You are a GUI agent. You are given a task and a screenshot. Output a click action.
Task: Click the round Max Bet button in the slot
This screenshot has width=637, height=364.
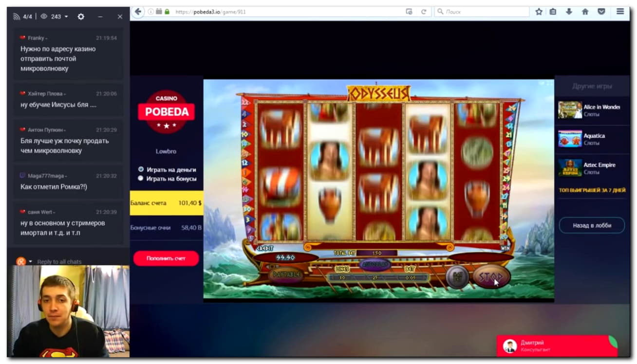(457, 277)
